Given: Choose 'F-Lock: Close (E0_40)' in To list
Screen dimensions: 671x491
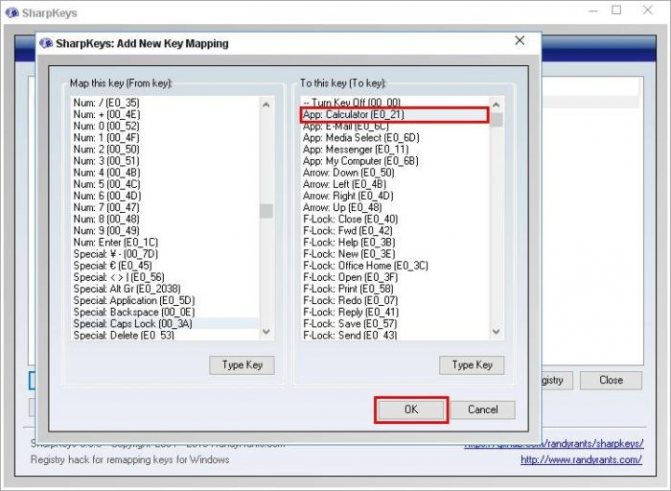Looking at the screenshot, I should coord(395,219).
